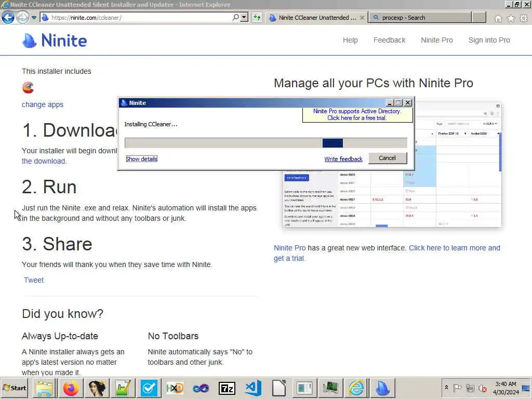Screen dimensions: 532x399
Task: Minimize the Ninite installer dialog
Action: tap(390, 103)
